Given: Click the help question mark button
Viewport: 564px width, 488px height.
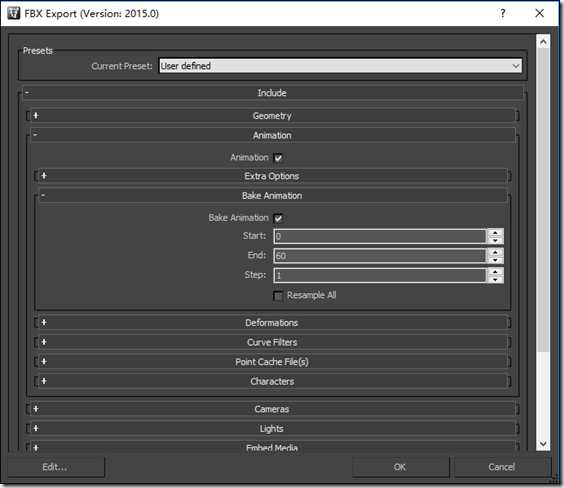Looking at the screenshot, I should 503,13.
